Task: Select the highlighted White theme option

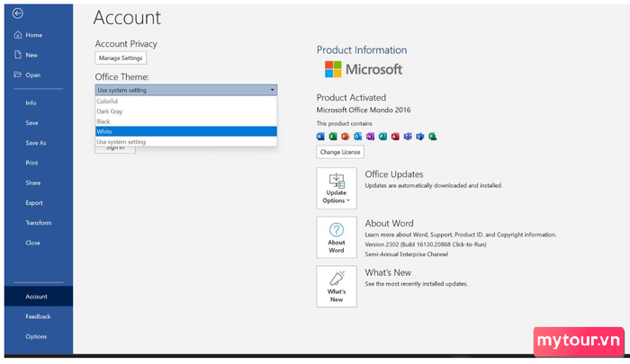Action: coord(186,131)
